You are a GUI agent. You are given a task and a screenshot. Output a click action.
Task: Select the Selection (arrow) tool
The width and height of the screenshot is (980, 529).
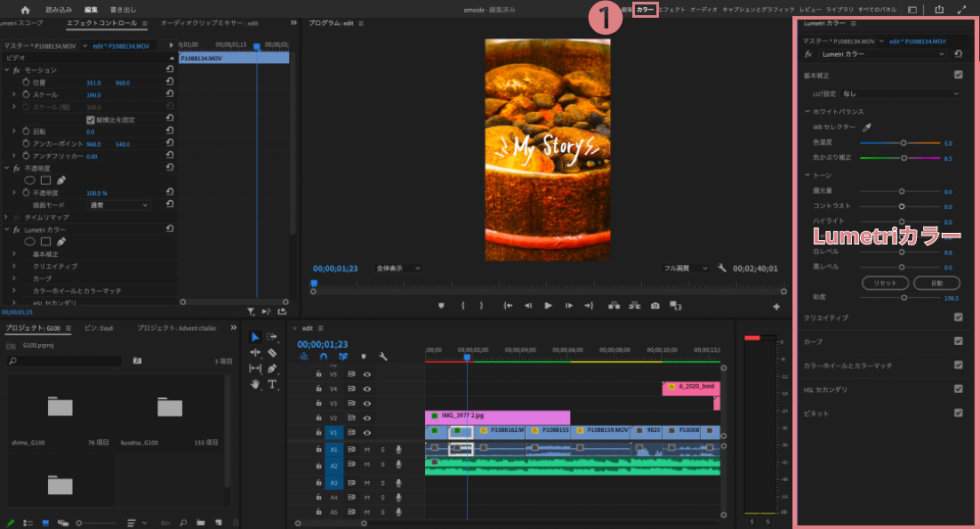(x=255, y=337)
